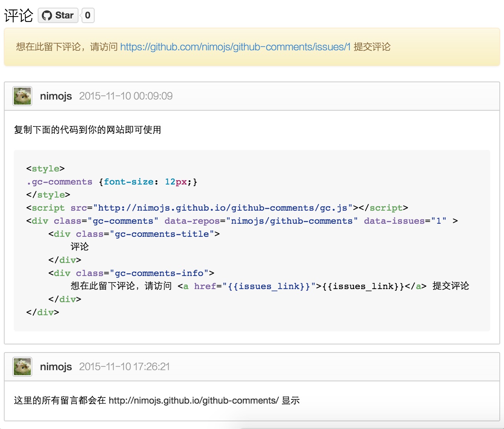Click the GitHub octocat icon in Star button
Image resolution: width=504 pixels, height=429 pixels.
[x=47, y=15]
